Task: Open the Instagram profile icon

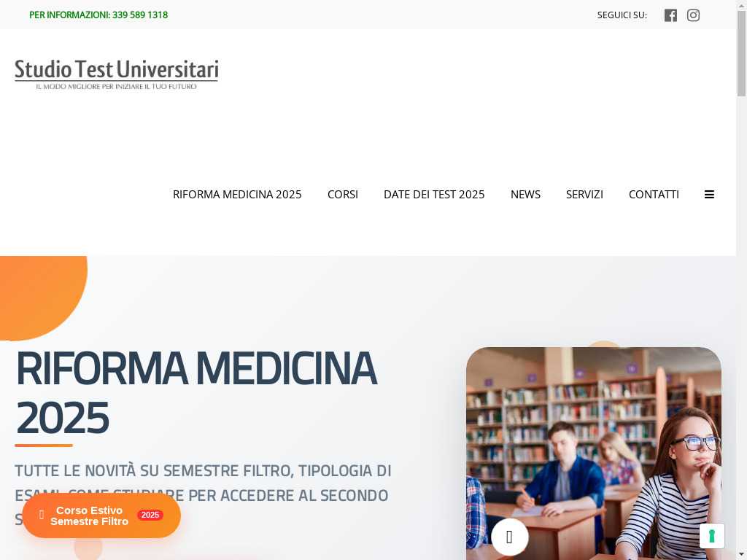Action: [693, 15]
